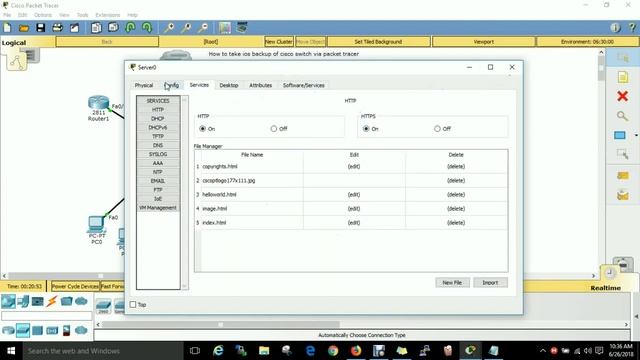Open Chrome from the taskbar
This screenshot has height=360, width=640.
(x=333, y=351)
